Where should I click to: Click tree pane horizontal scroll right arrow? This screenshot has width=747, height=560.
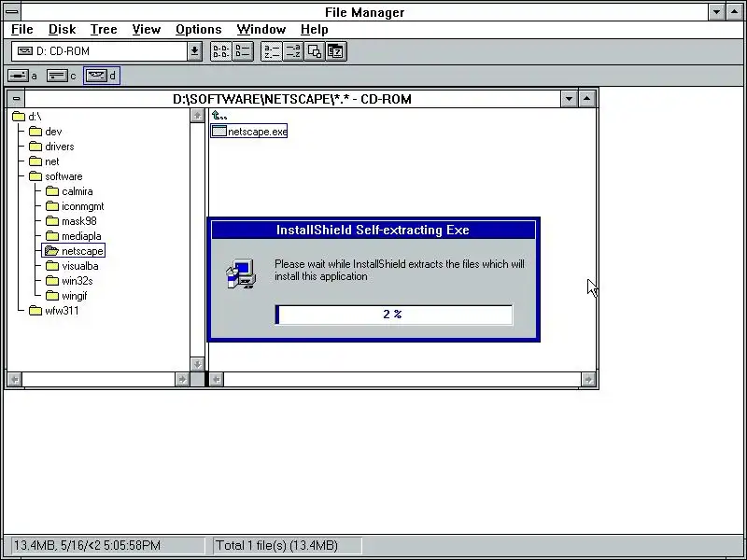click(x=182, y=380)
